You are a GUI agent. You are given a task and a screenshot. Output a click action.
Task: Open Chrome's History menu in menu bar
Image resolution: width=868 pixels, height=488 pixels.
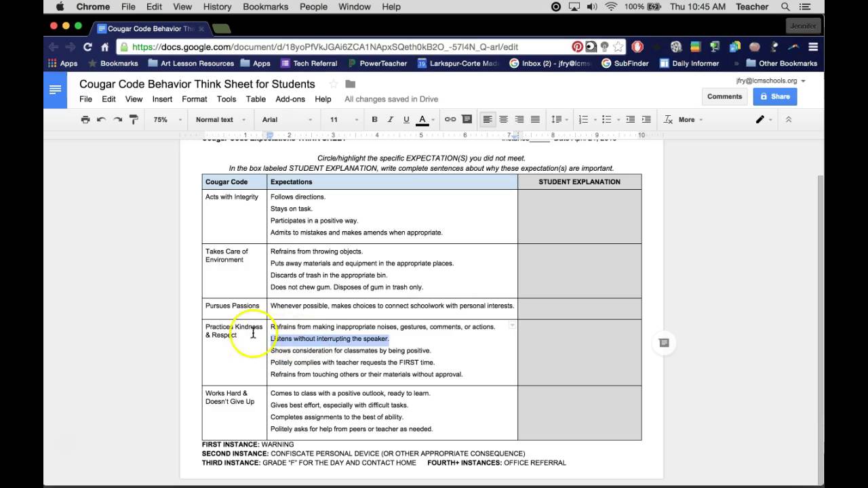point(217,7)
